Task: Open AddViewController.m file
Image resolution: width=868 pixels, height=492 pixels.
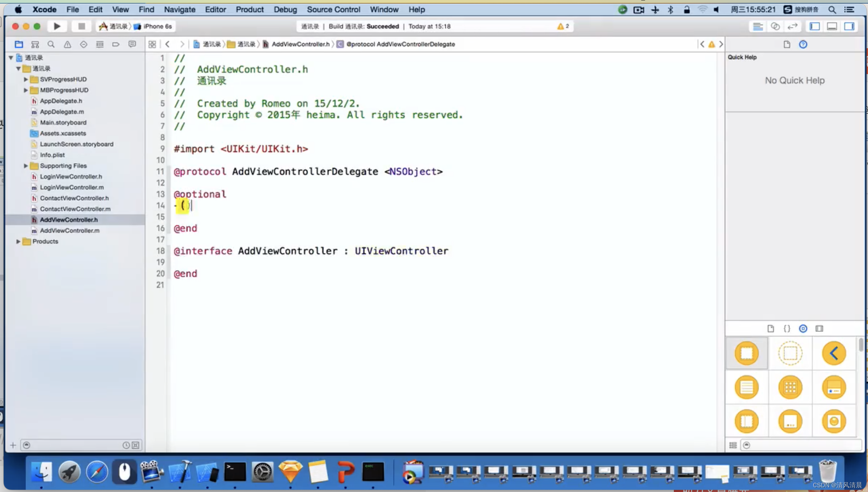Action: click(69, 231)
